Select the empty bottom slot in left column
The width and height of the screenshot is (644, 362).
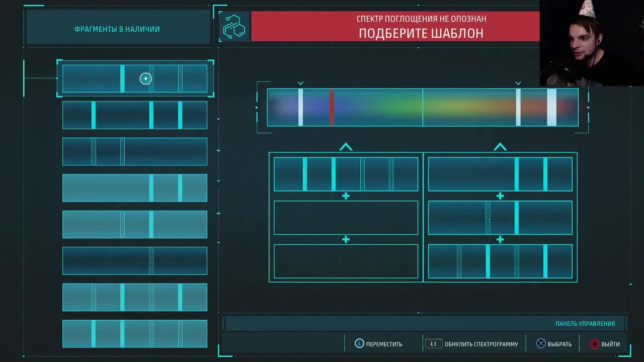[346, 261]
